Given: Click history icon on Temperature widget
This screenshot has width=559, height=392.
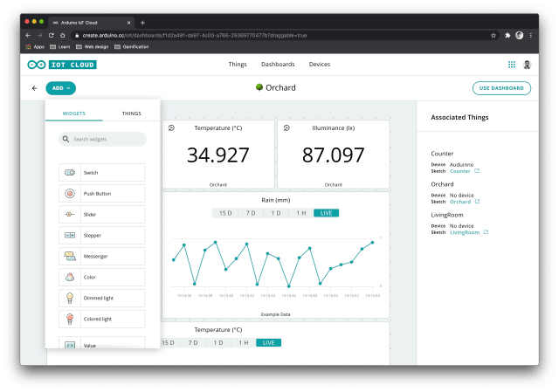Looking at the screenshot, I should (171, 128).
